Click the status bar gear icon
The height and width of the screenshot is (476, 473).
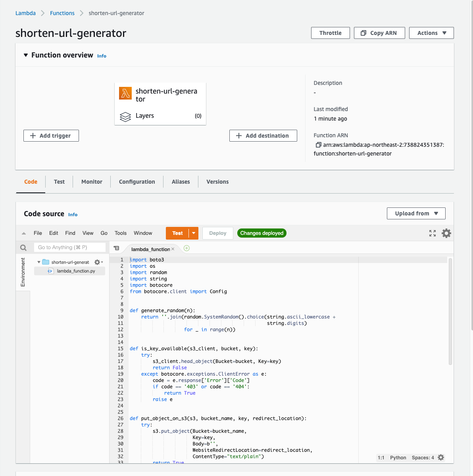tap(441, 457)
